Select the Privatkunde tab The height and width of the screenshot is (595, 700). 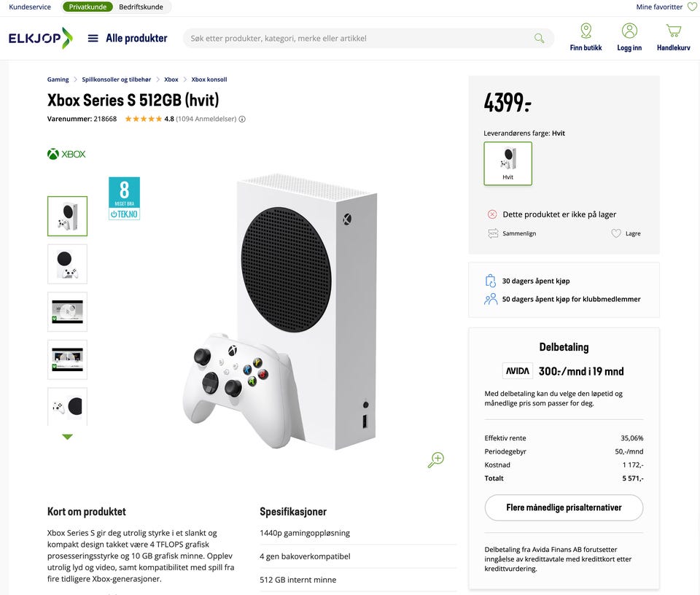click(x=87, y=7)
